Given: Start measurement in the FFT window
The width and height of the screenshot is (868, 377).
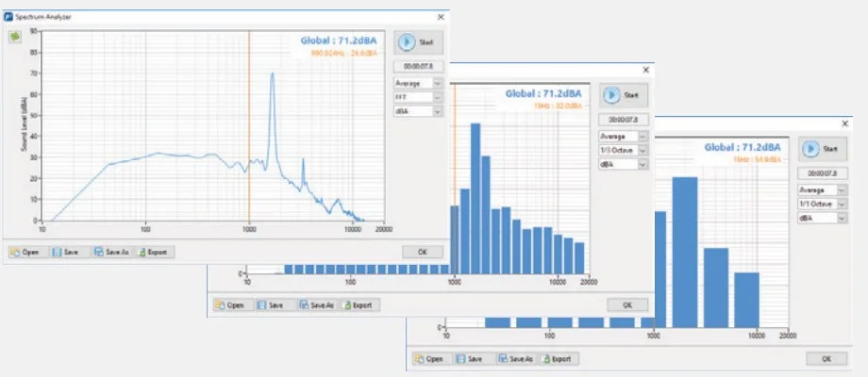Looking at the screenshot, I should (419, 42).
